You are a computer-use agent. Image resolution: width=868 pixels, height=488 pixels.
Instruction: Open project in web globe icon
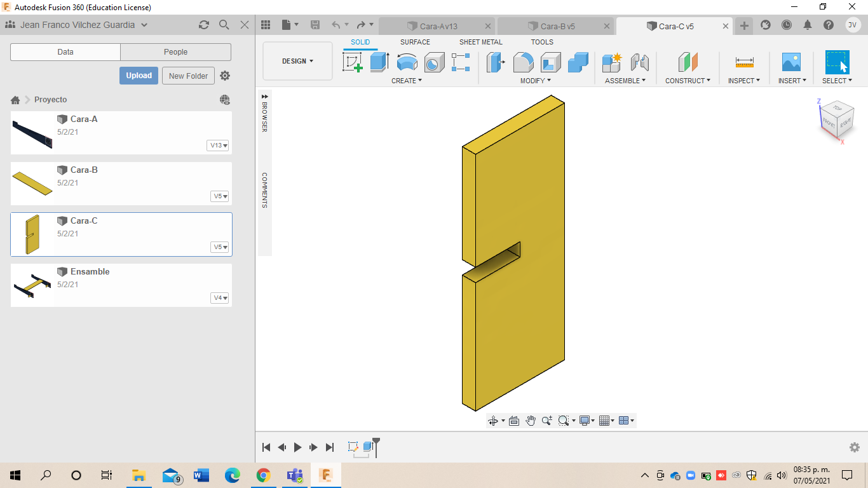tap(225, 100)
